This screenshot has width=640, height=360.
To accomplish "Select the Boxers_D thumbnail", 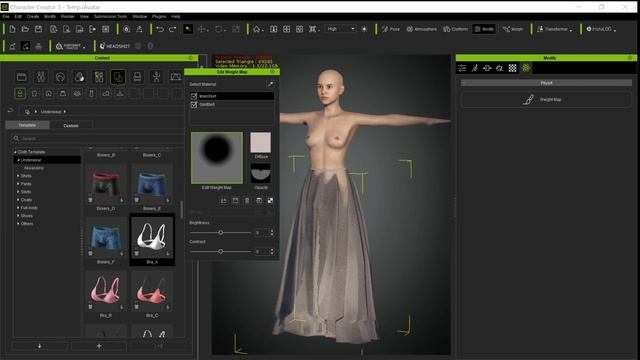I will coord(106,184).
